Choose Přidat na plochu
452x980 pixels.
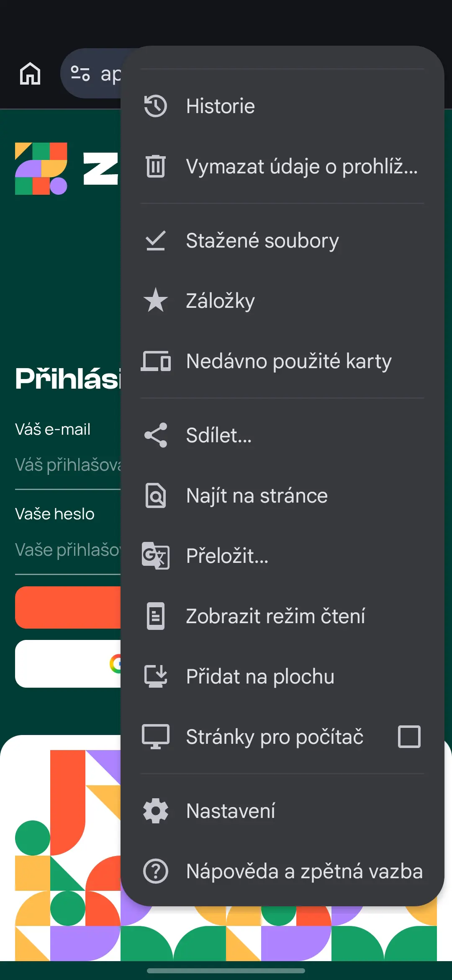point(260,677)
